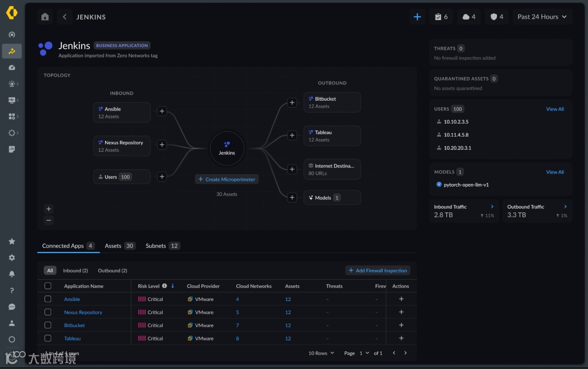Select the highlighted graph icon in the sidebar
Image resolution: width=588 pixels, height=369 pixels.
[11, 51]
